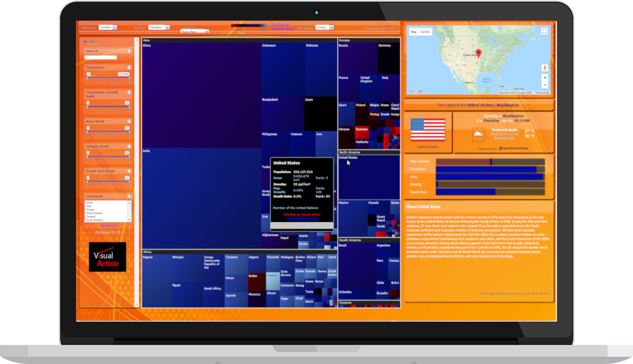
Task: Click the Indonesia treemap cell
Action: click(x=282, y=70)
